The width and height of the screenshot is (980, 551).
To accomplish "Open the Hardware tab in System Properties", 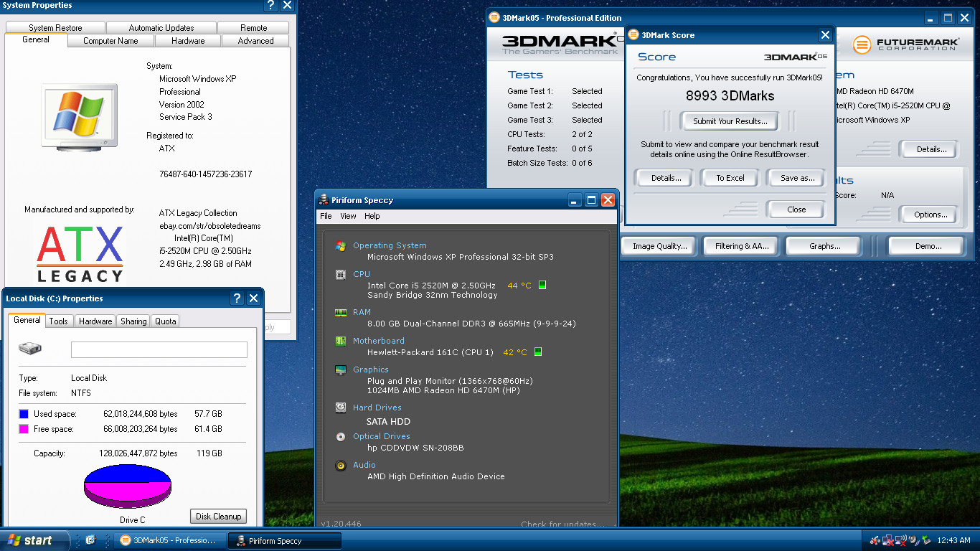I will [x=188, y=41].
